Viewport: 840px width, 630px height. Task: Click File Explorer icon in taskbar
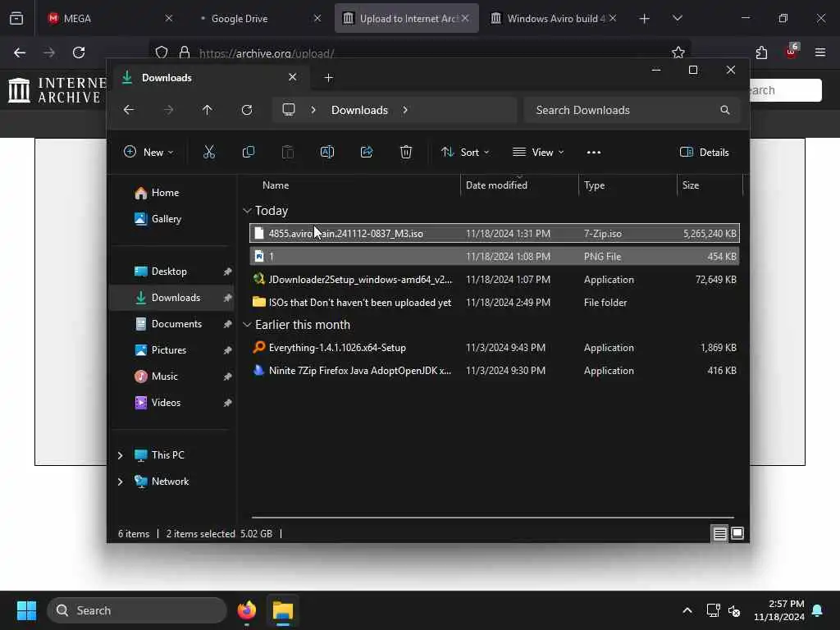tap(283, 610)
